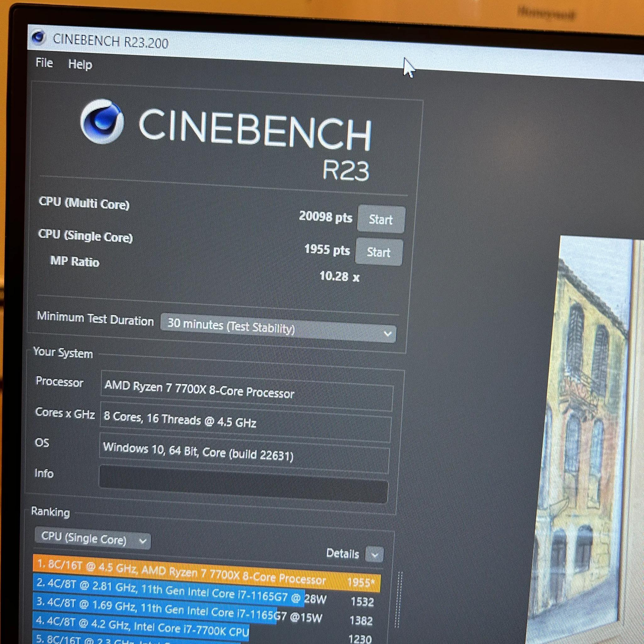
Task: Click the empty Info input field
Action: coord(244,484)
